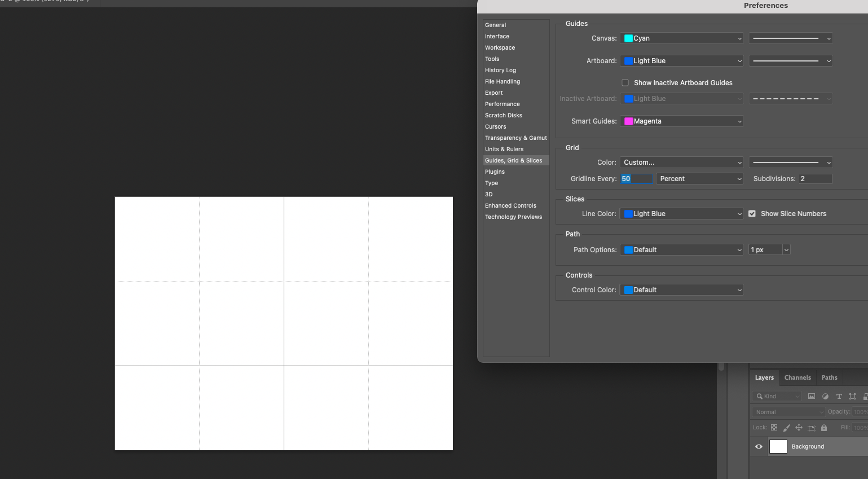Open the Canvas guide color dropdown
The image size is (868, 479).
pyautogui.click(x=681, y=38)
